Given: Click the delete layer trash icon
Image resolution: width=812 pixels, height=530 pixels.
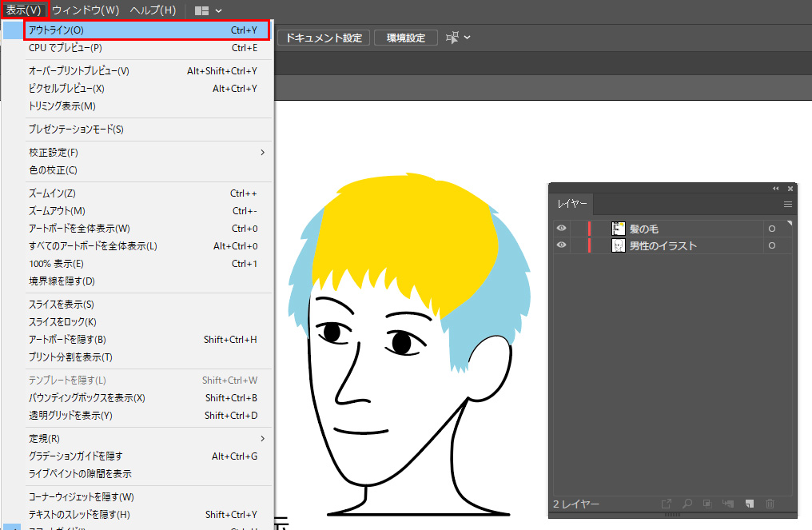Looking at the screenshot, I should [x=770, y=504].
